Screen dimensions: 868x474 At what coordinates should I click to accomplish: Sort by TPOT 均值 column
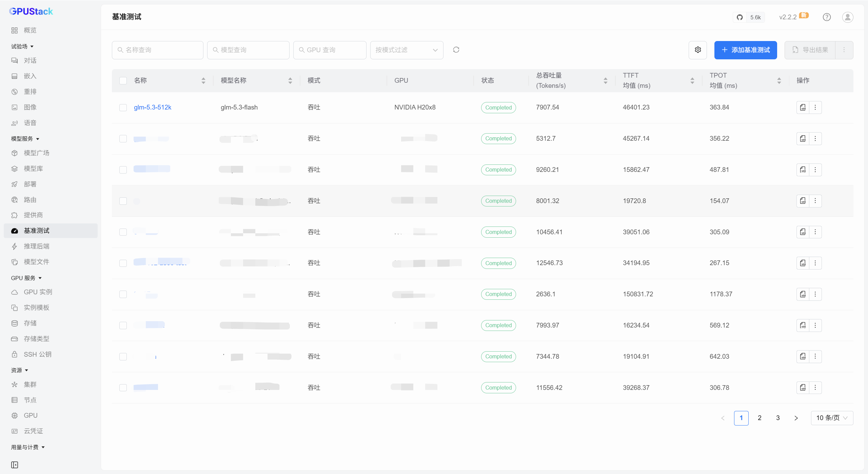[779, 81]
